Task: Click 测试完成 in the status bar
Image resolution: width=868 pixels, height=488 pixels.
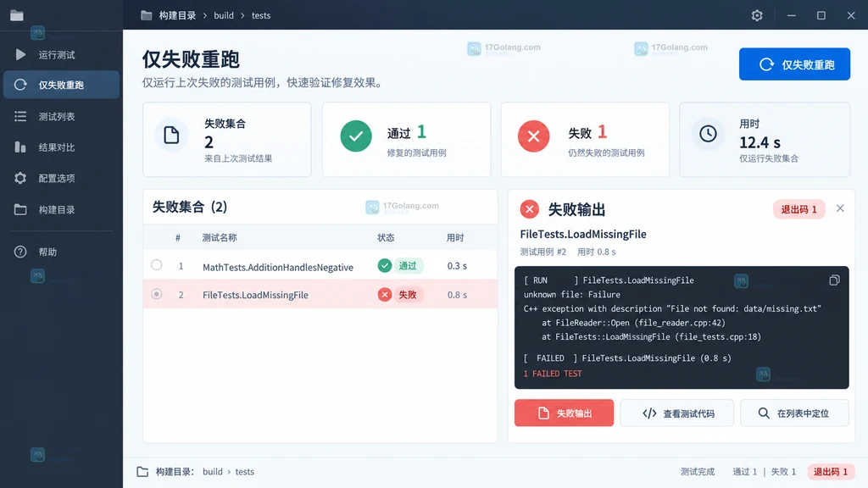Action: pos(698,471)
